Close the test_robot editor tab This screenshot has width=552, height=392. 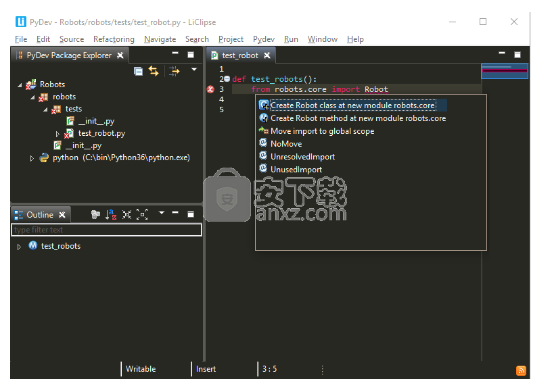coord(267,55)
